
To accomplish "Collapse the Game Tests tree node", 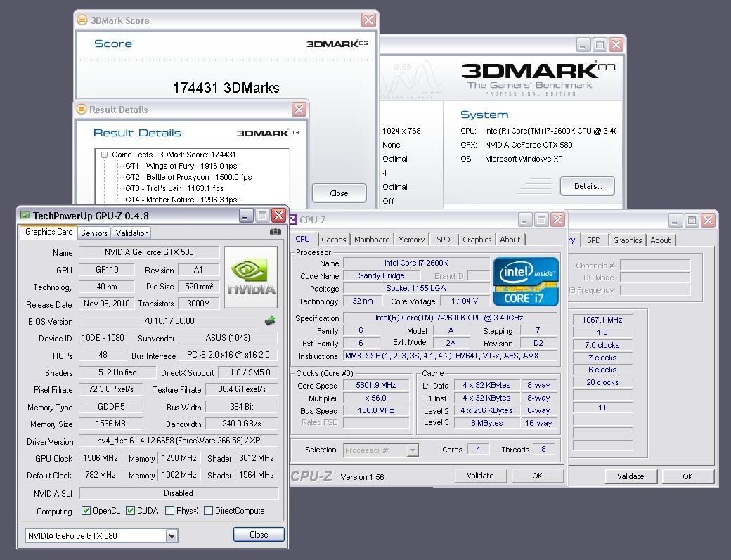I will pos(105,155).
